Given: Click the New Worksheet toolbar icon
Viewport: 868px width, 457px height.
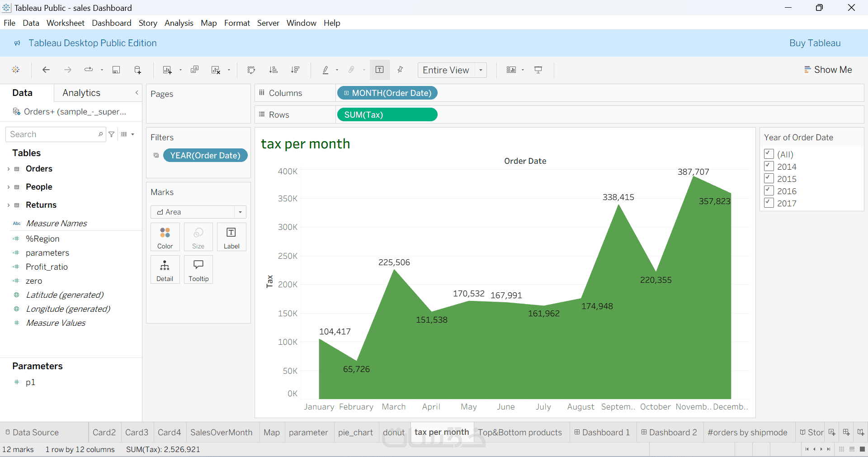Looking at the screenshot, I should click(x=167, y=70).
